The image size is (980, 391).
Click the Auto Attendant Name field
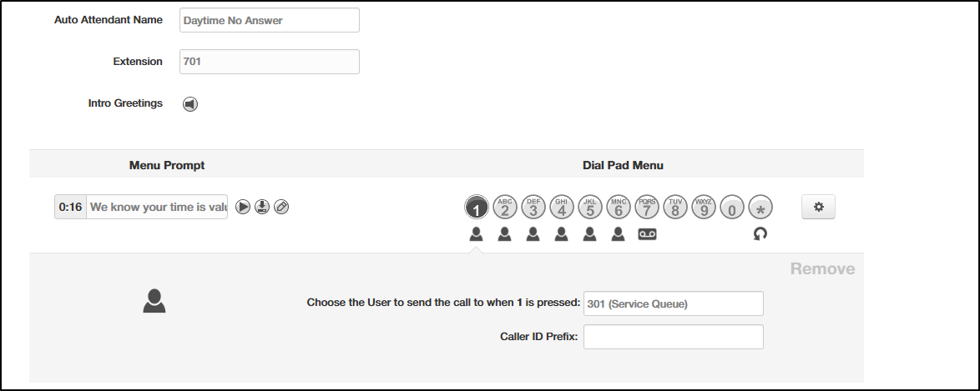tap(270, 20)
